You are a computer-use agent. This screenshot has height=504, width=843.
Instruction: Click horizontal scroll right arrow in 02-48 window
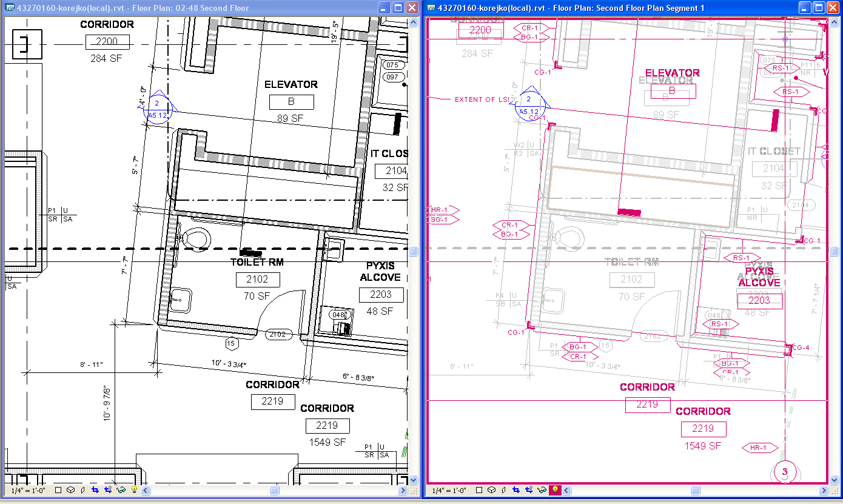click(403, 490)
